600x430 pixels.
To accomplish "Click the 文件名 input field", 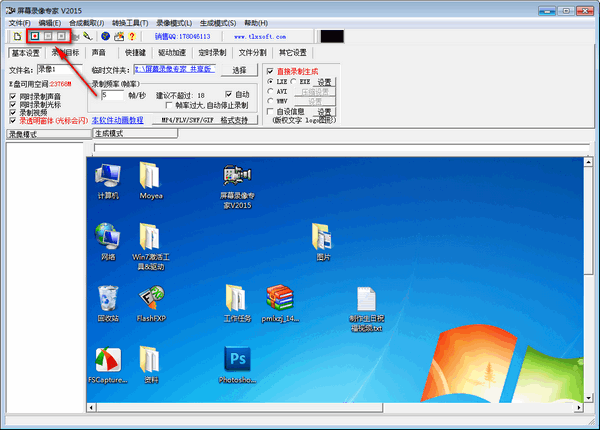I will coord(60,70).
